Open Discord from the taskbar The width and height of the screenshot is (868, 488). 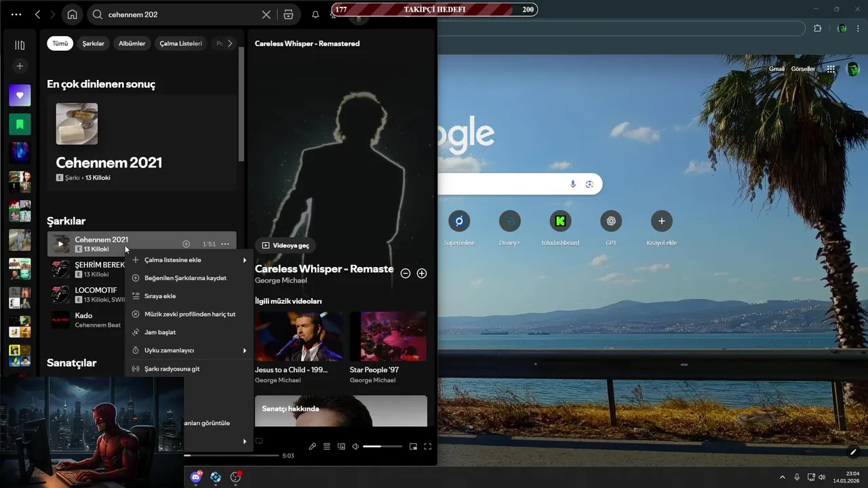196,477
